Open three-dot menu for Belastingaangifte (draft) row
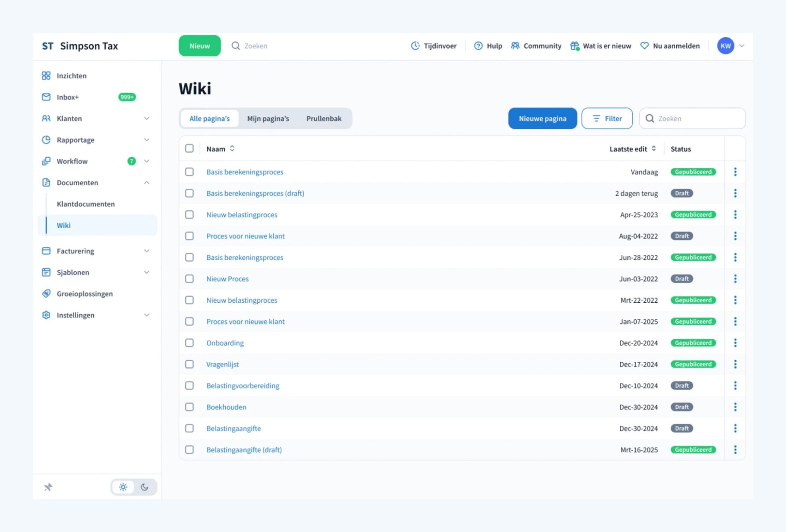 (735, 449)
